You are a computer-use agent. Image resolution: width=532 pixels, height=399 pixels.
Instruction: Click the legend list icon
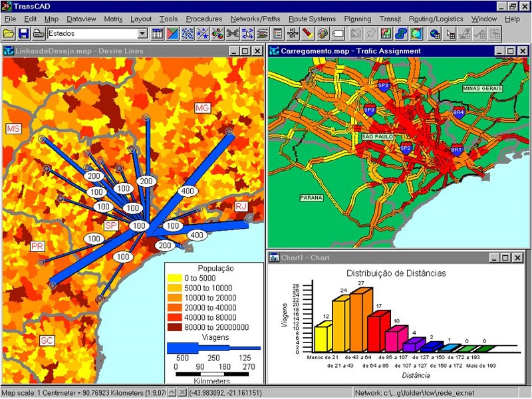point(277,34)
